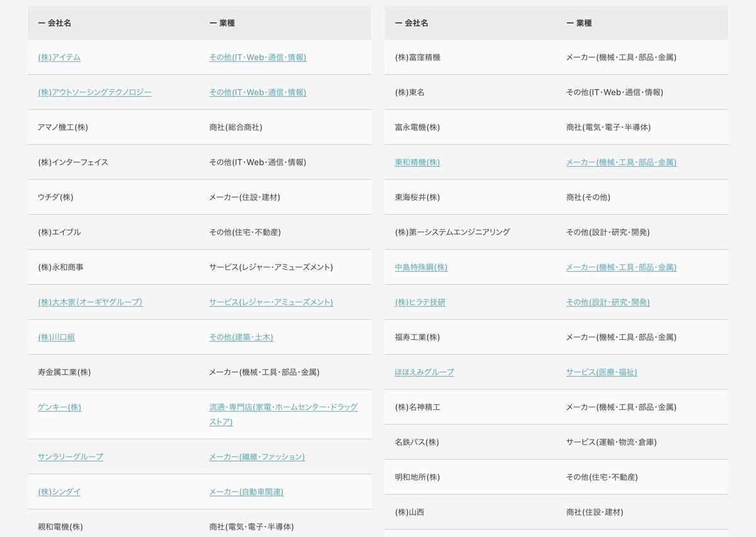Click サービス(医療・福祉) next to ほほえみグループ
Screen dimensions: 756x537
(x=600, y=372)
